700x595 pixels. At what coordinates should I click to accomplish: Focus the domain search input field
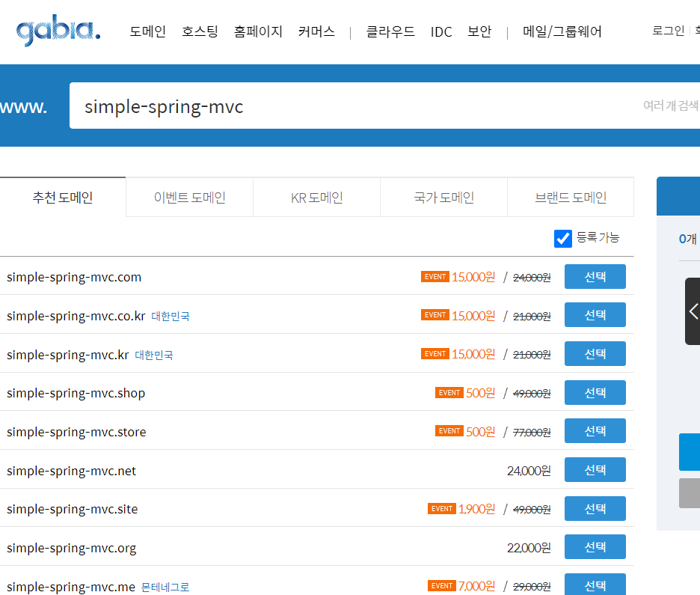(385, 106)
